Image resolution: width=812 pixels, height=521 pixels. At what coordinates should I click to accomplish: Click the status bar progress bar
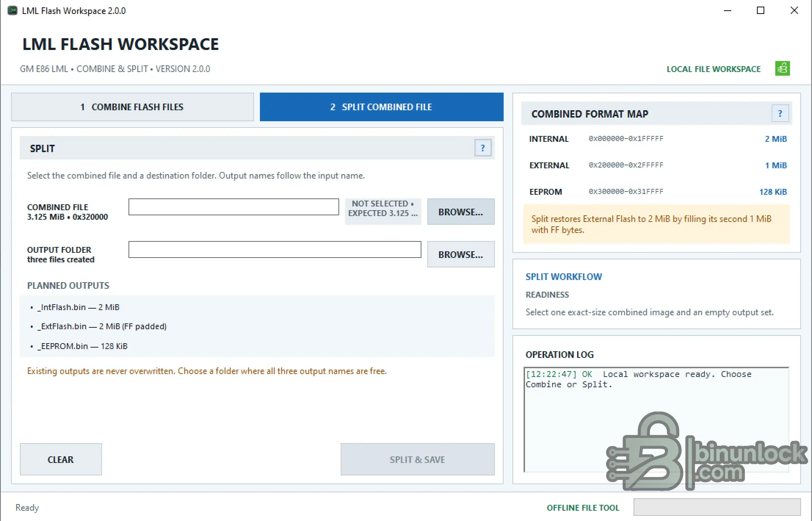(x=717, y=507)
